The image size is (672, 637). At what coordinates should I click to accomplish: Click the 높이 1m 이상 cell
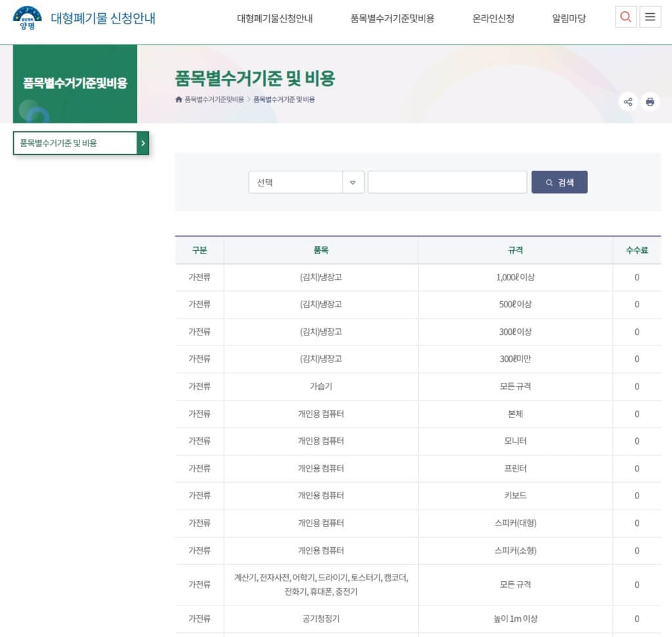[x=515, y=619]
